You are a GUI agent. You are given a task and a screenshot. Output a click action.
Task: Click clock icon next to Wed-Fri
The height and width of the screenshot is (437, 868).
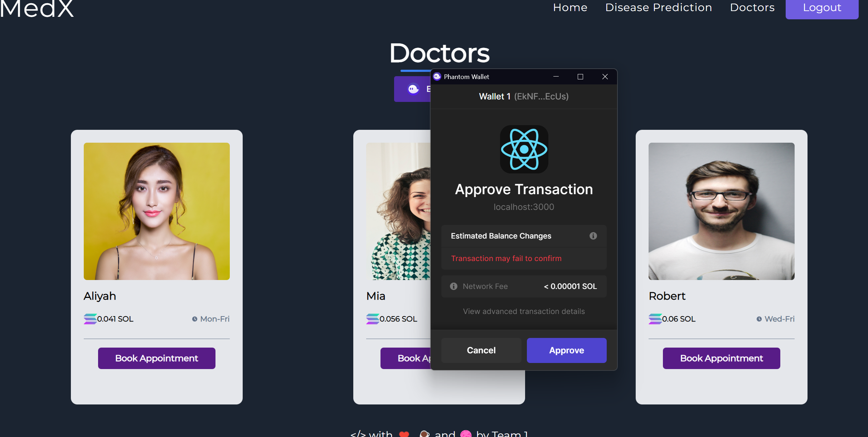coord(759,319)
